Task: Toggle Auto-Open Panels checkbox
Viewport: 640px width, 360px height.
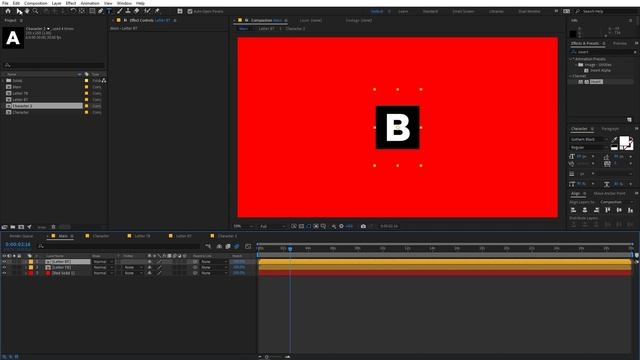Action: pos(190,11)
